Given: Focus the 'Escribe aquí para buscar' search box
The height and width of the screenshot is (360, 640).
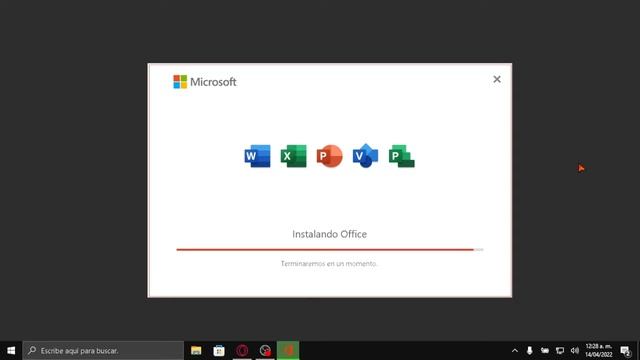Looking at the screenshot, I should click(x=103, y=351).
